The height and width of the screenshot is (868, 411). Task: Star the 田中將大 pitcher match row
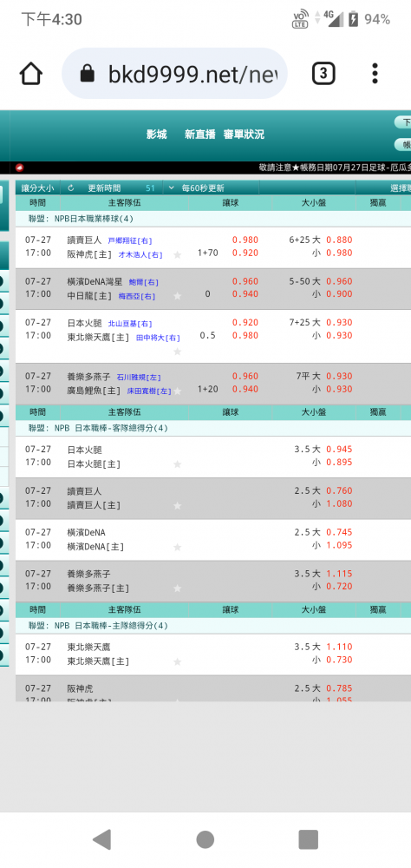(x=177, y=352)
